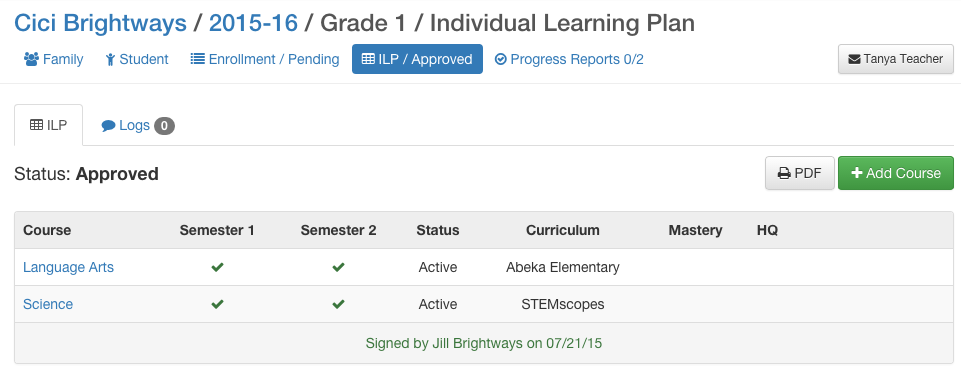961x371 pixels.
Task: Click the Cici Brightways breadcrumb link
Action: 101,23
